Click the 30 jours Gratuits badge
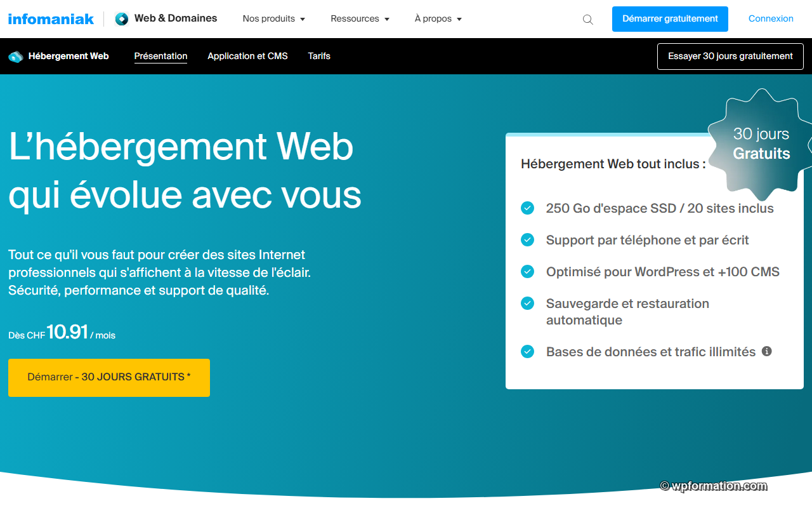812x508 pixels. pos(761,144)
